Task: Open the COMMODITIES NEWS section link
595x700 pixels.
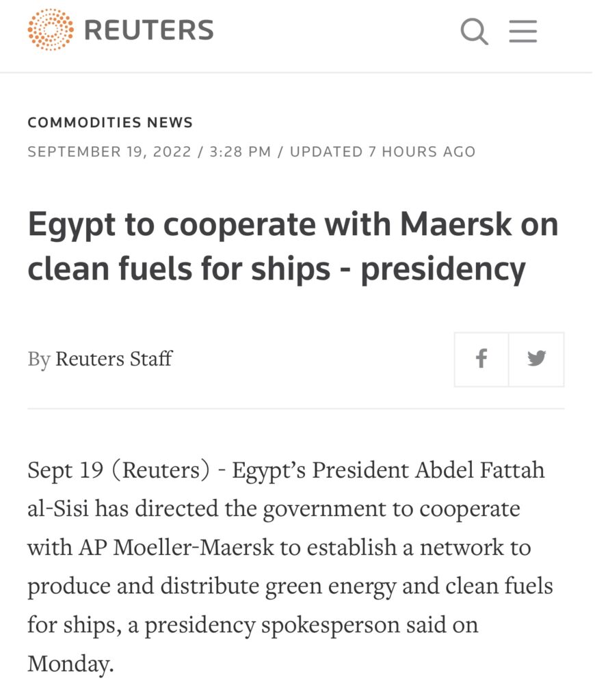Action: coord(110,122)
